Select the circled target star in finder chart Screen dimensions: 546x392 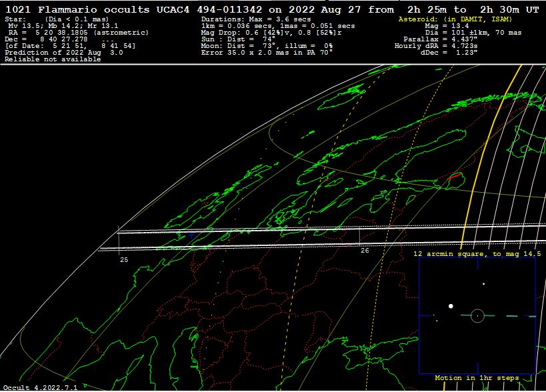pyautogui.click(x=477, y=315)
